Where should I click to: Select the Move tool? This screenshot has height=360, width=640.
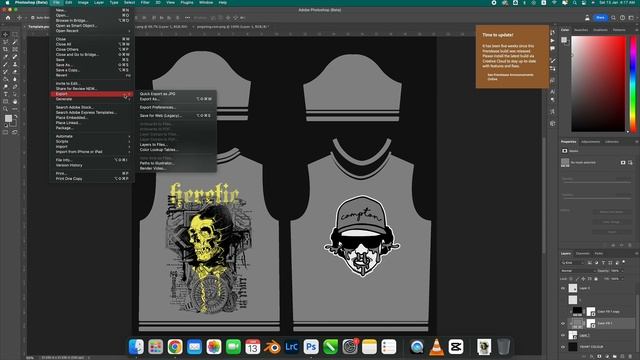(x=5, y=34)
